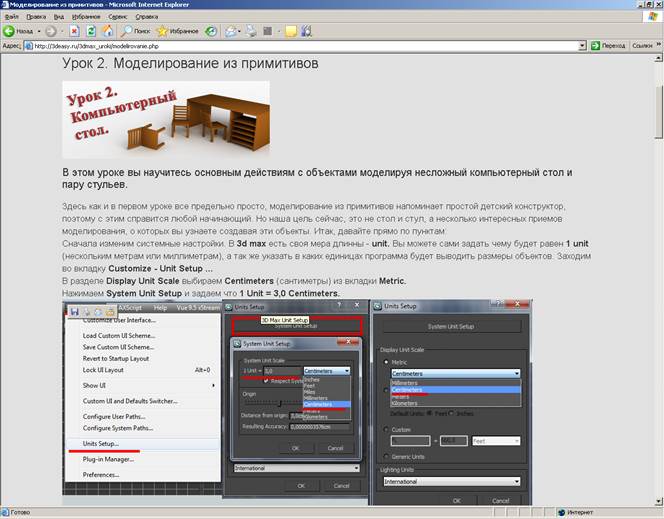The width and height of the screenshot is (664, 519).
Task: Open the Feet dropdown in Custom row
Action: tap(496, 441)
